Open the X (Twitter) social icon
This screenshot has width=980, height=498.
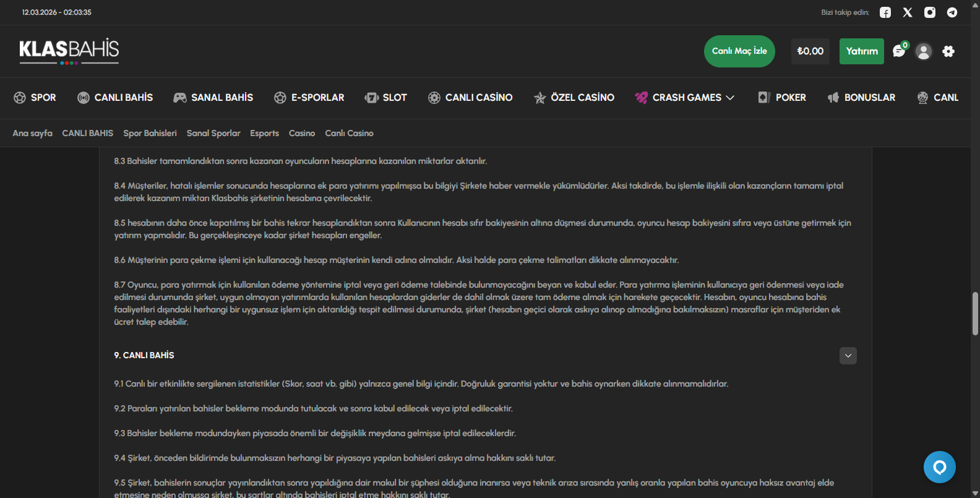(x=908, y=12)
